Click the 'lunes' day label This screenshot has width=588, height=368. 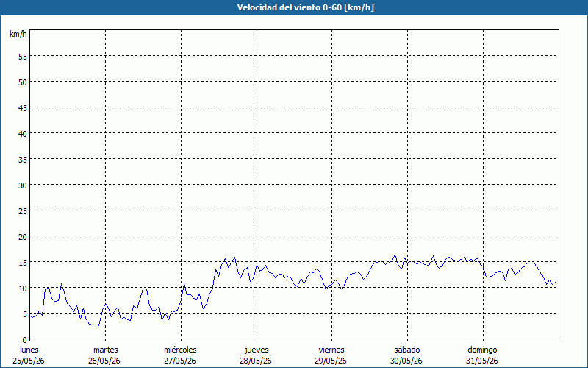29,350
